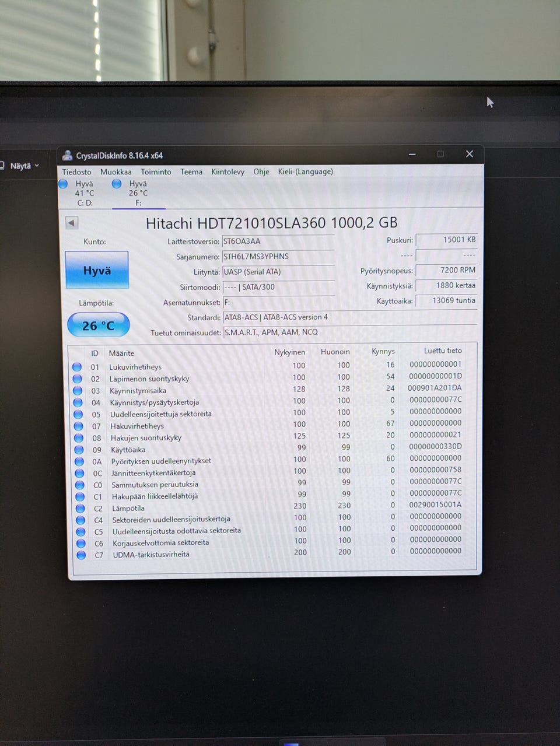Click the Huonoin column header
Image resolution: width=560 pixels, height=746 pixels.
pos(335,352)
